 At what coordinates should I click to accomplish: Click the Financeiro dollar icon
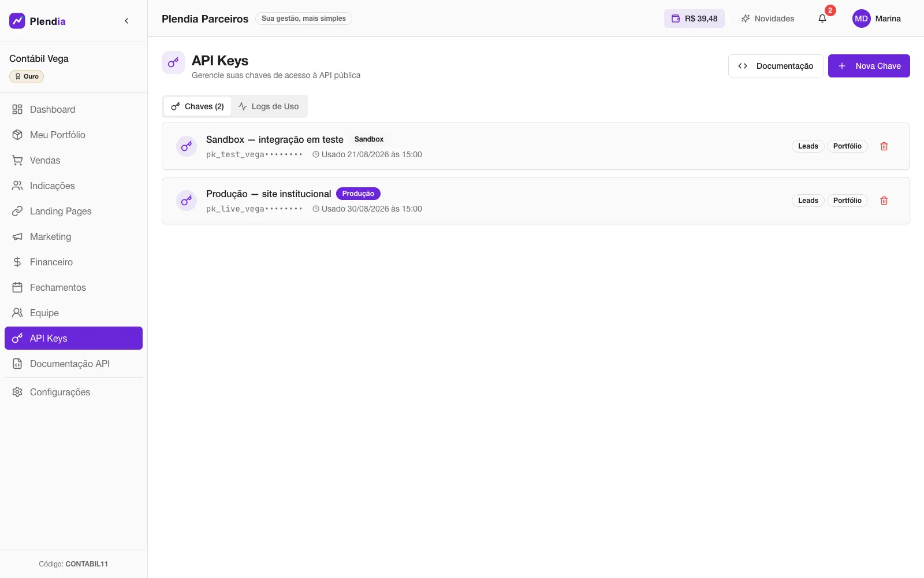click(17, 262)
